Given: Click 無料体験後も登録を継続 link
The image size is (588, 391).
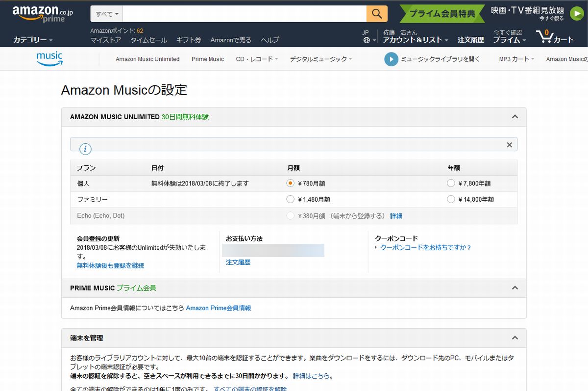Looking at the screenshot, I should click(x=110, y=265).
